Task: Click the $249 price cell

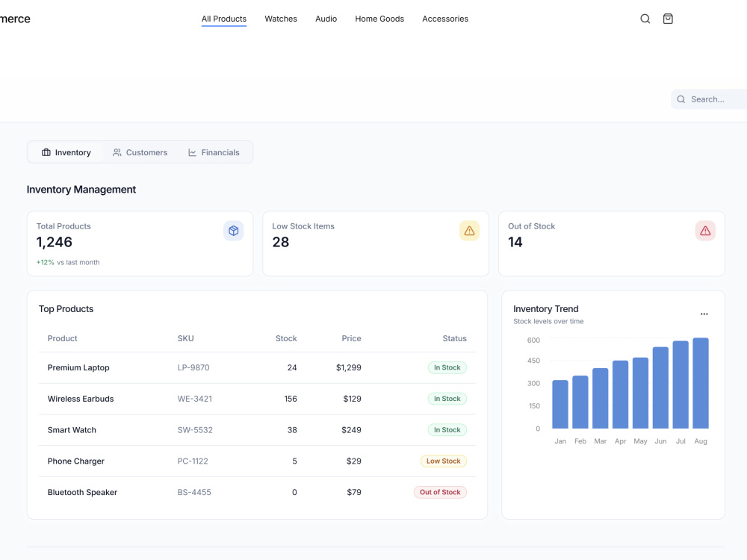Action: 351,430
